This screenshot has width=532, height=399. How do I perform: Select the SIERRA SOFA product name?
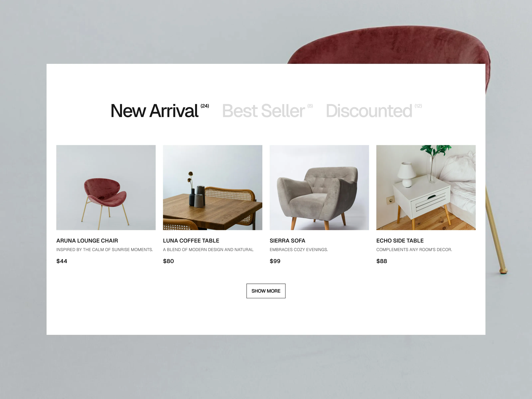(x=287, y=241)
